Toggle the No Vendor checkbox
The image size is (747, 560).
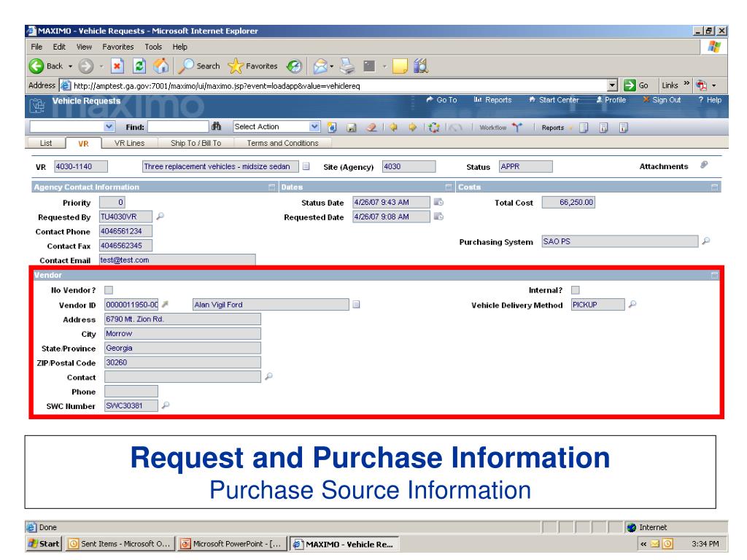pyautogui.click(x=109, y=290)
